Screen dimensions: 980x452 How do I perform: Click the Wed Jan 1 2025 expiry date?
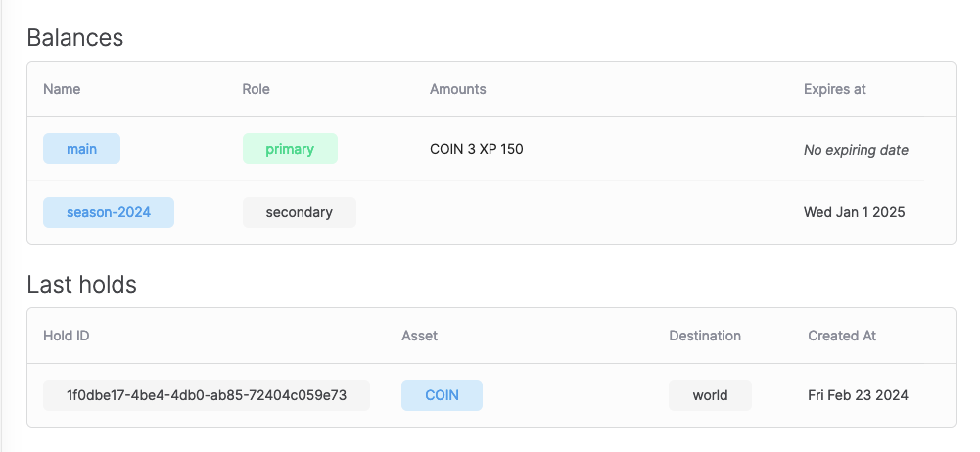(854, 212)
